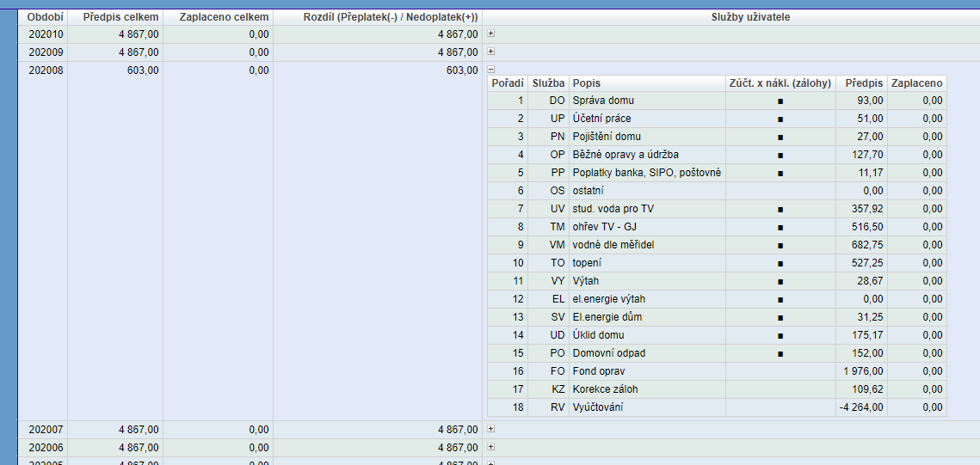The image size is (980, 465).
Task: Click the 516,50 Předpis value
Action: [867, 227]
